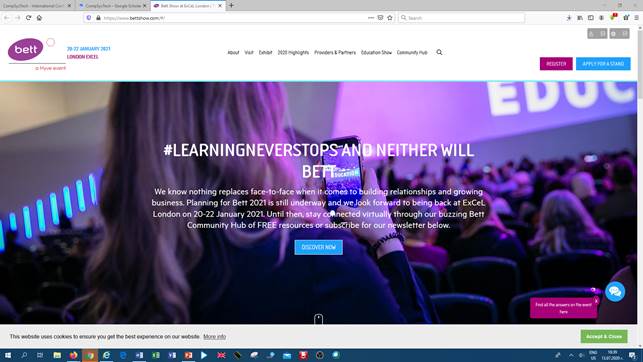The height and width of the screenshot is (362, 643).
Task: Open a new browser tab
Action: click(x=231, y=6)
